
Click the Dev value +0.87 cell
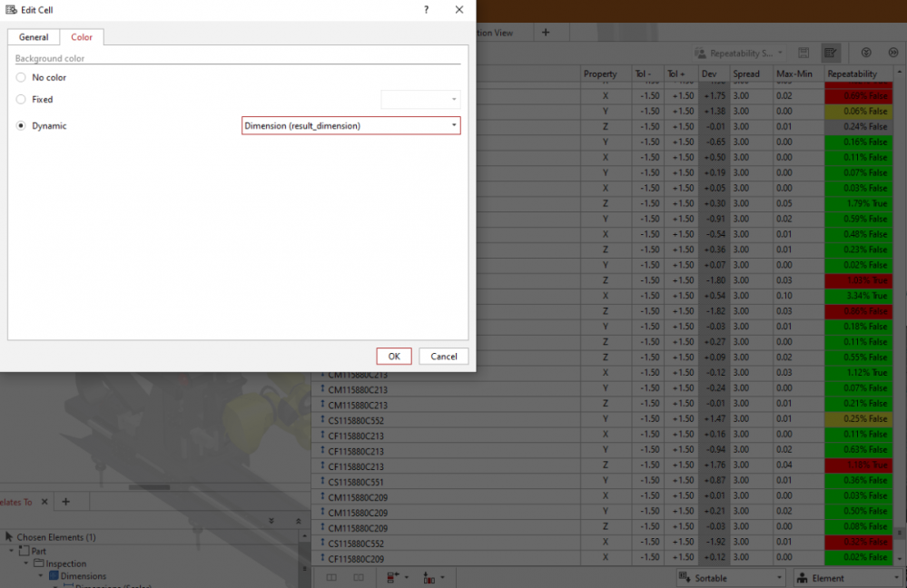pyautogui.click(x=714, y=480)
